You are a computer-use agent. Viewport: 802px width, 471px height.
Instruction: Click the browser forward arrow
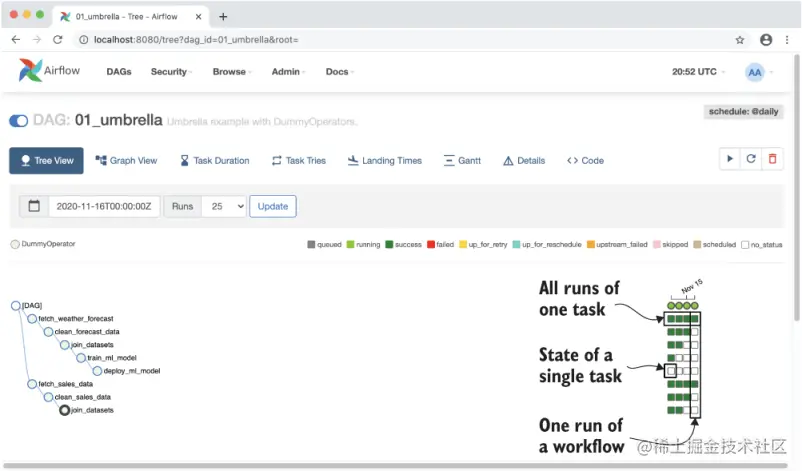click(x=37, y=39)
